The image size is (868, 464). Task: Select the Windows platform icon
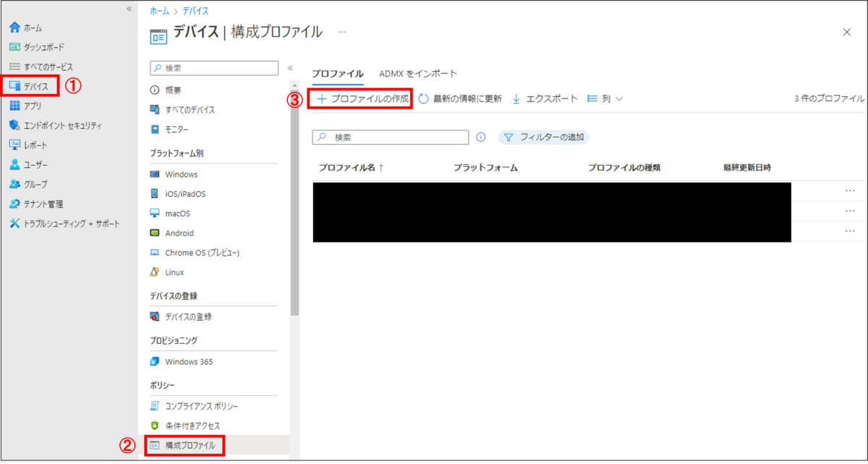[154, 174]
